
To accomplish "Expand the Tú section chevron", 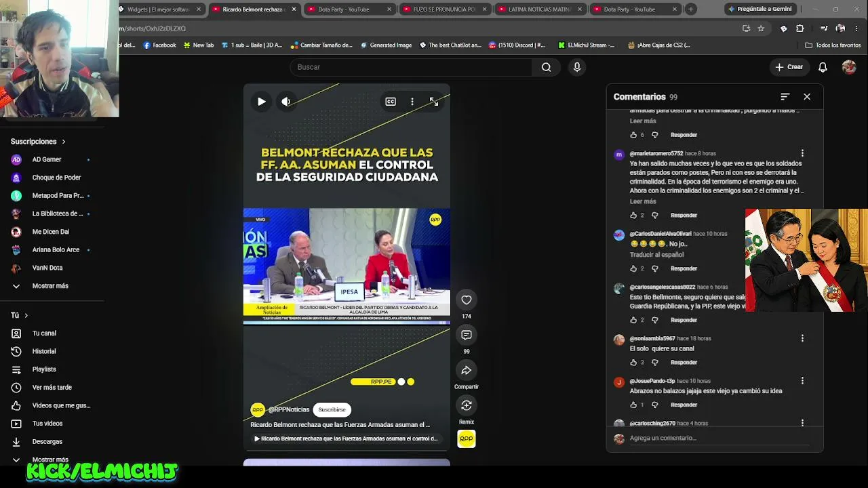I will [26, 315].
